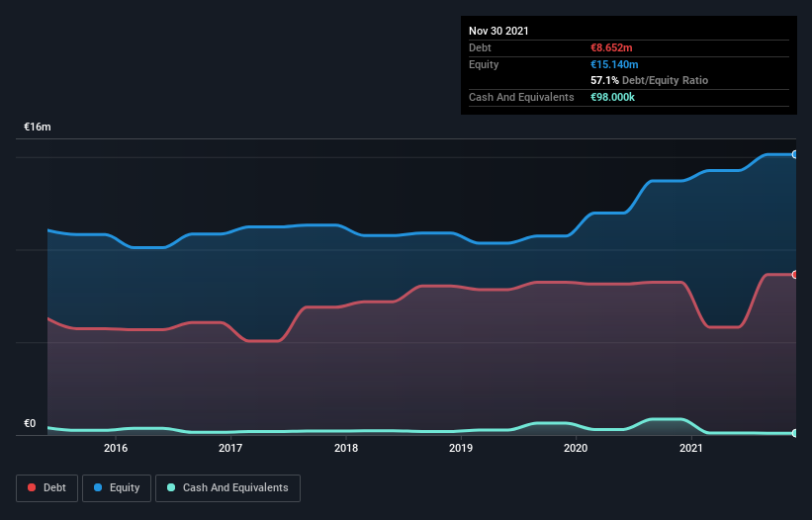812x520 pixels.
Task: Click the 2017 x-axis label
Action: click(230, 448)
